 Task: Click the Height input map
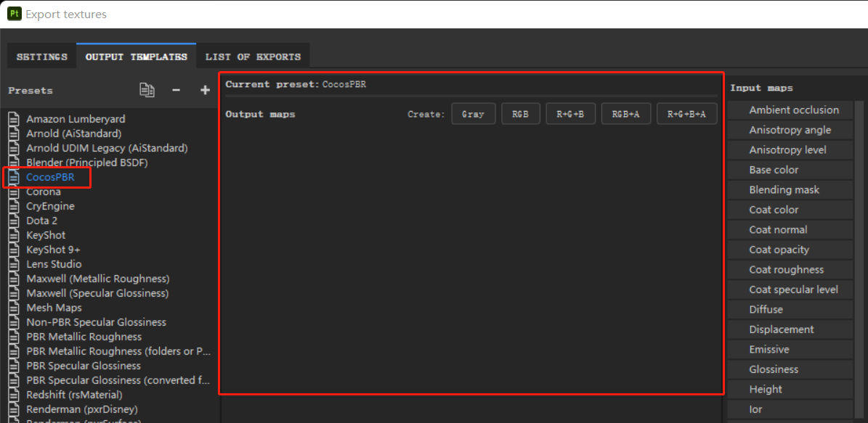coord(790,390)
